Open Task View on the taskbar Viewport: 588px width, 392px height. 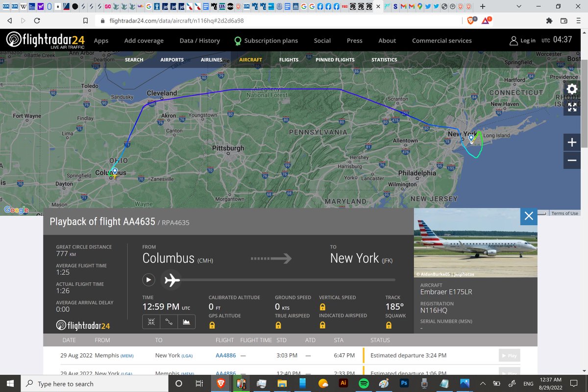(199, 384)
